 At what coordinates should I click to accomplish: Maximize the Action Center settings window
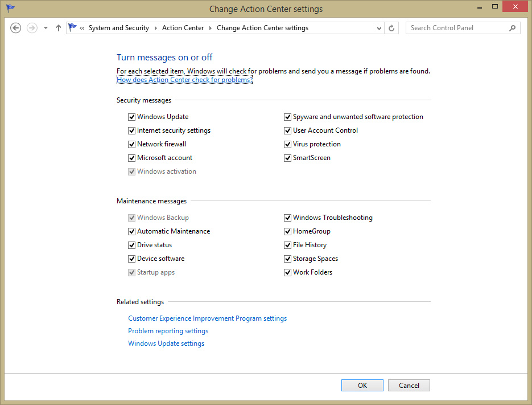click(495, 7)
